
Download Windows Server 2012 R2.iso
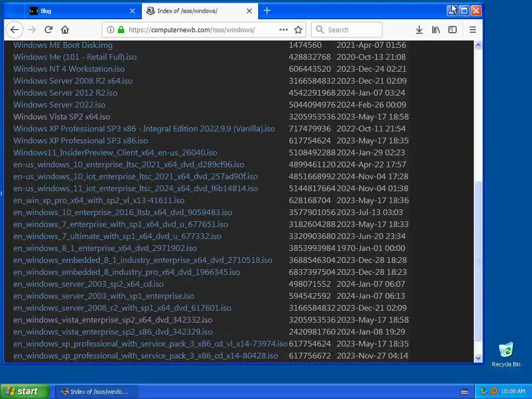(x=65, y=92)
